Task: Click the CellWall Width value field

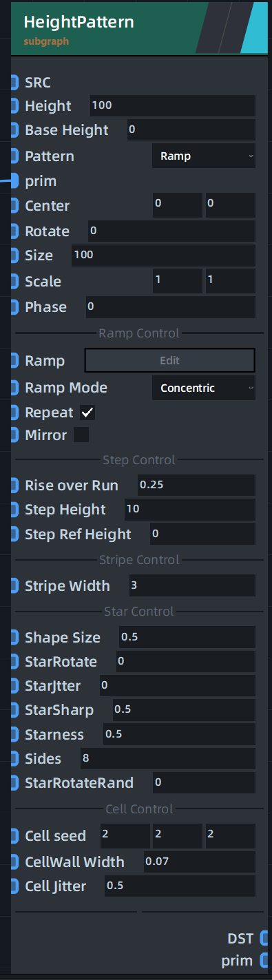Action: 200,862
